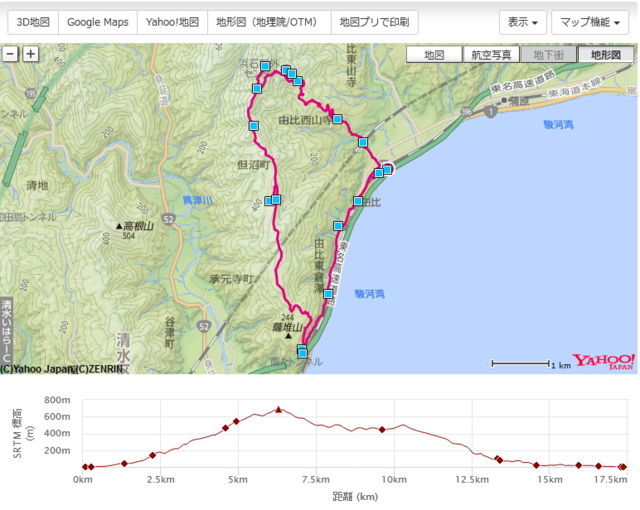The height and width of the screenshot is (510, 640).
Task: Select the 地形図 map layer
Action: click(x=605, y=55)
